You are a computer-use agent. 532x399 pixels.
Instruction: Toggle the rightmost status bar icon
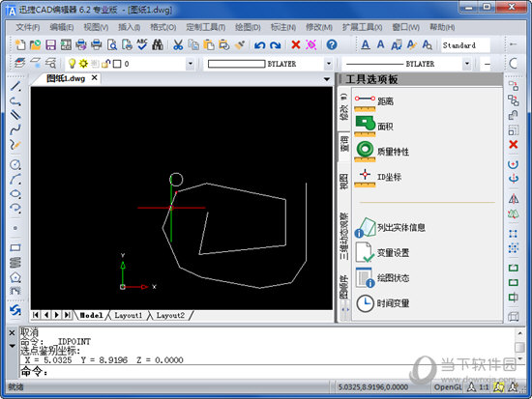[x=514, y=386]
